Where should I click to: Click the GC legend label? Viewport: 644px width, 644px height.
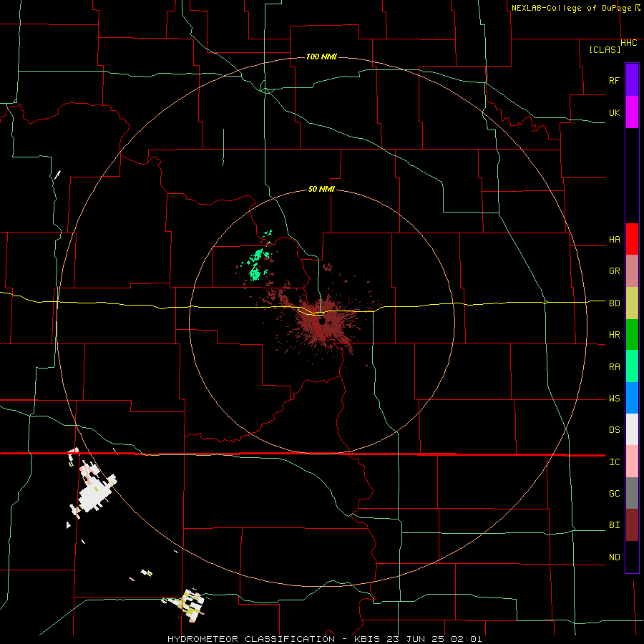(x=614, y=494)
